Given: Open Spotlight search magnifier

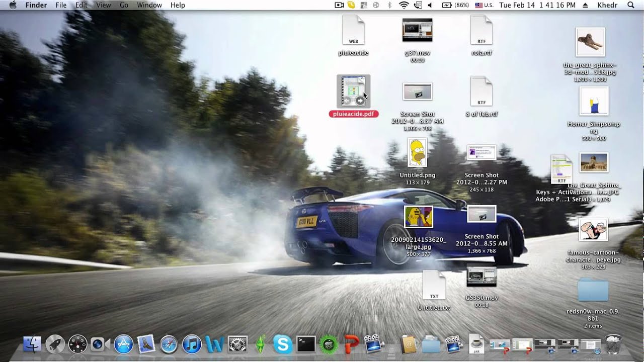Looking at the screenshot, I should [631, 5].
